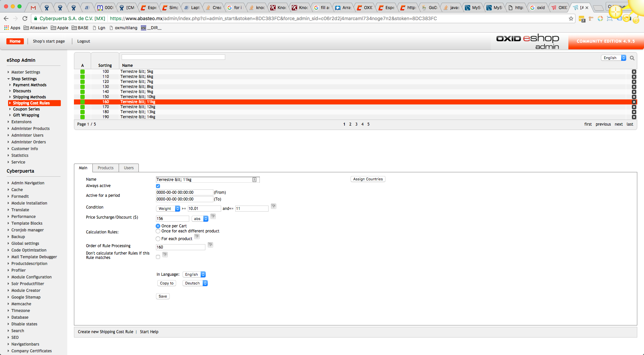
Task: Reload the page using browser refresh icon
Action: tap(25, 18)
